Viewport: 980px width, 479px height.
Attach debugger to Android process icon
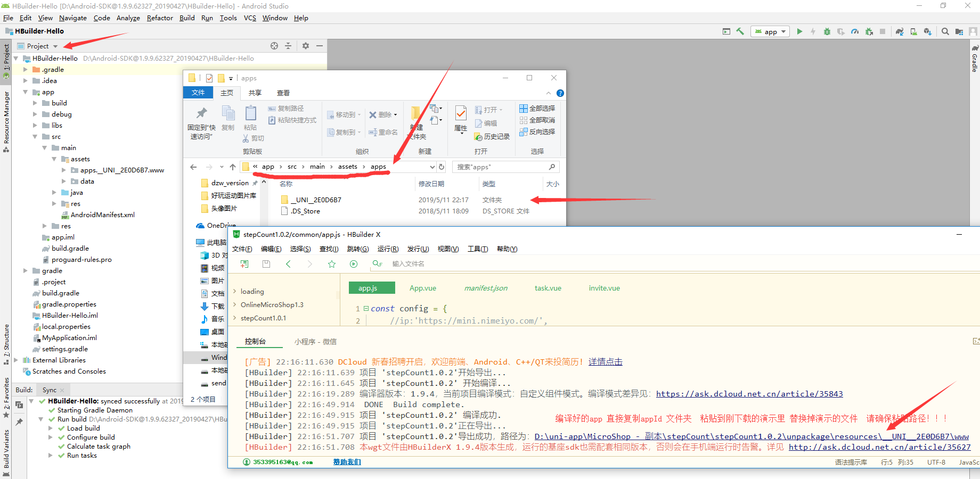click(869, 31)
